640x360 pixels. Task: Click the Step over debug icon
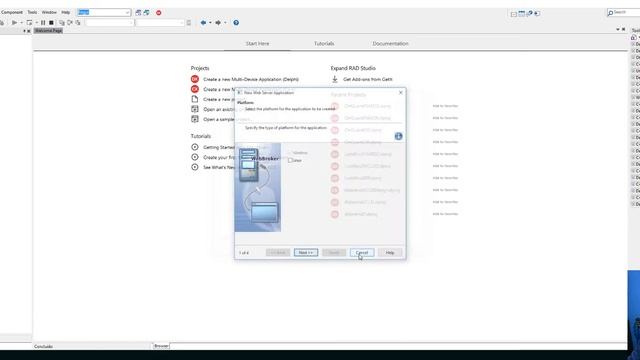[70, 23]
